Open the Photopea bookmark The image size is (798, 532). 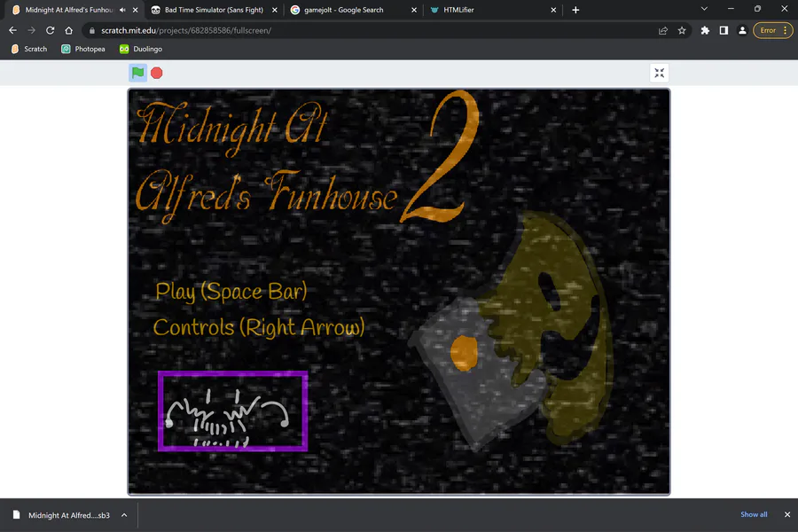(83, 49)
